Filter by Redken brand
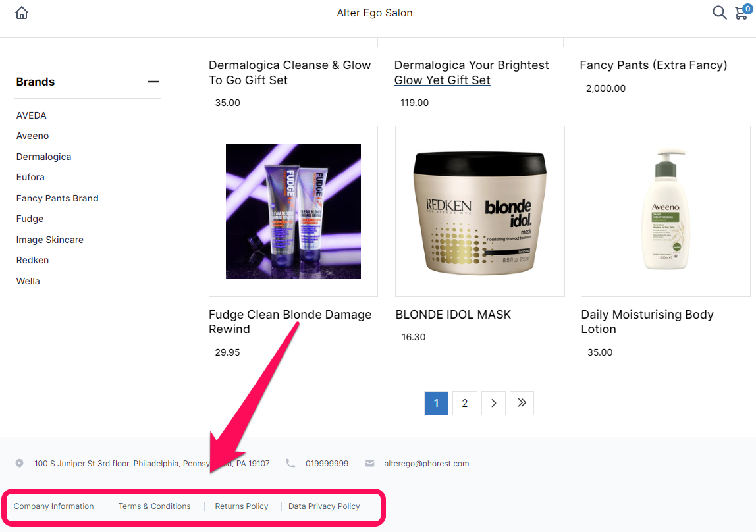Screen dimensions: 756x532 32,260
